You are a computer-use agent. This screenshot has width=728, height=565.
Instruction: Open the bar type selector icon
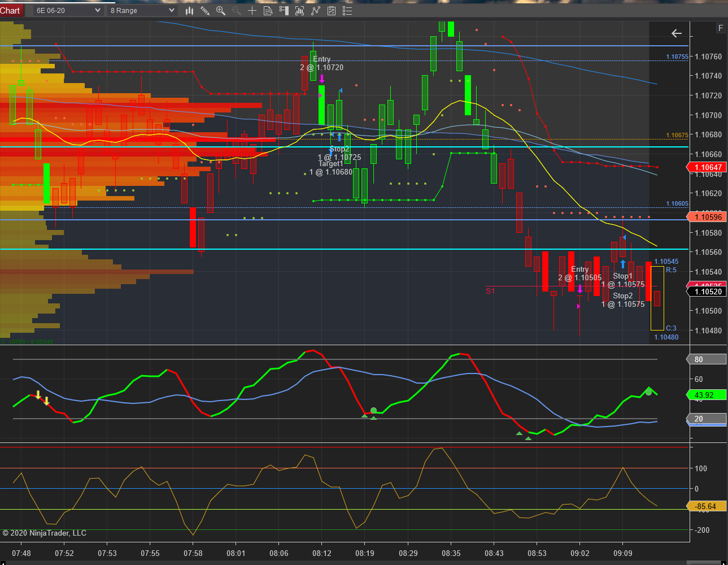pos(189,11)
